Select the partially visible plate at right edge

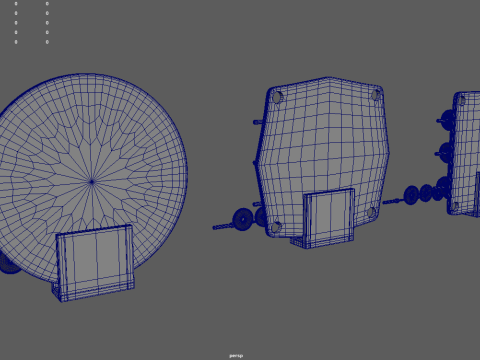464,154
